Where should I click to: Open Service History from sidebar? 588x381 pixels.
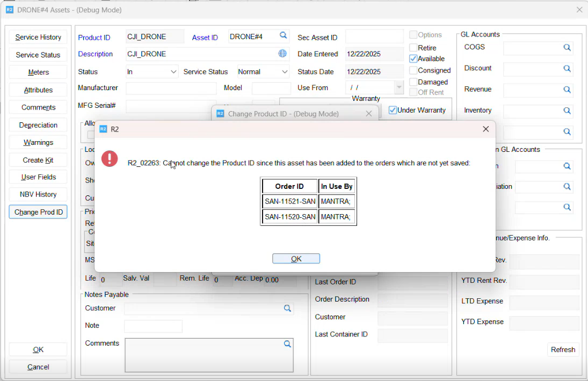[x=38, y=38]
